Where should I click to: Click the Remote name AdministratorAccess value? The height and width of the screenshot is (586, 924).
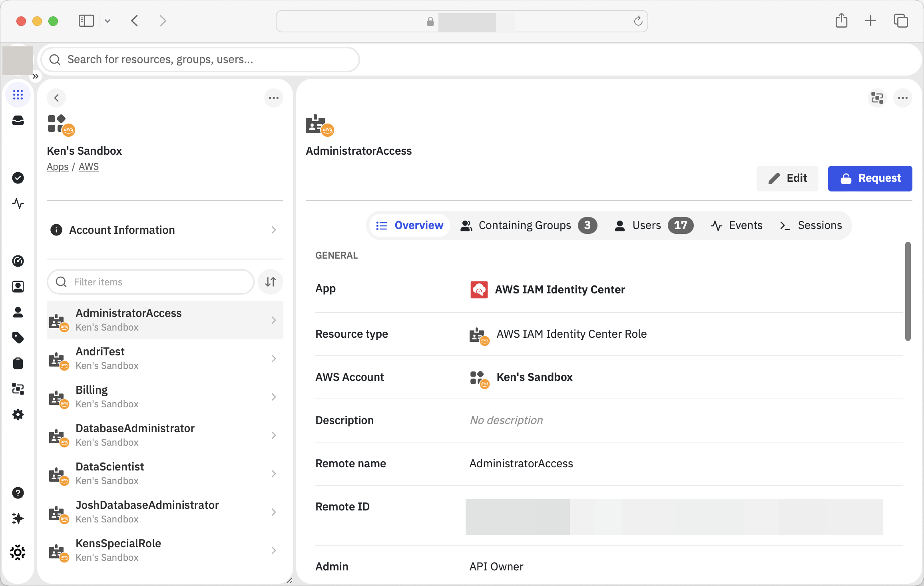pyautogui.click(x=521, y=464)
